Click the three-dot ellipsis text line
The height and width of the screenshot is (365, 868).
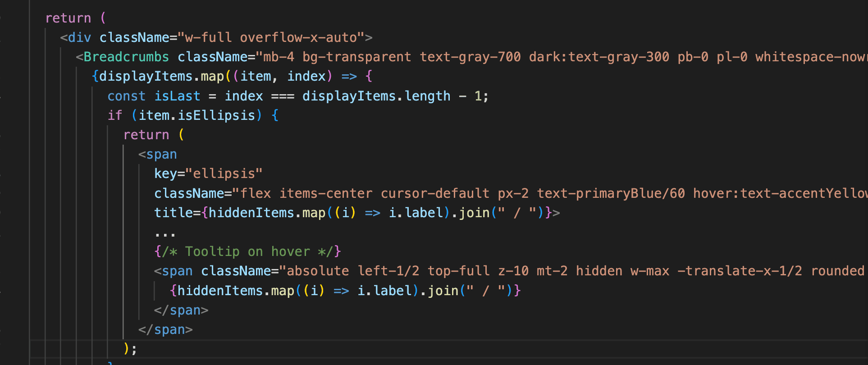click(165, 233)
